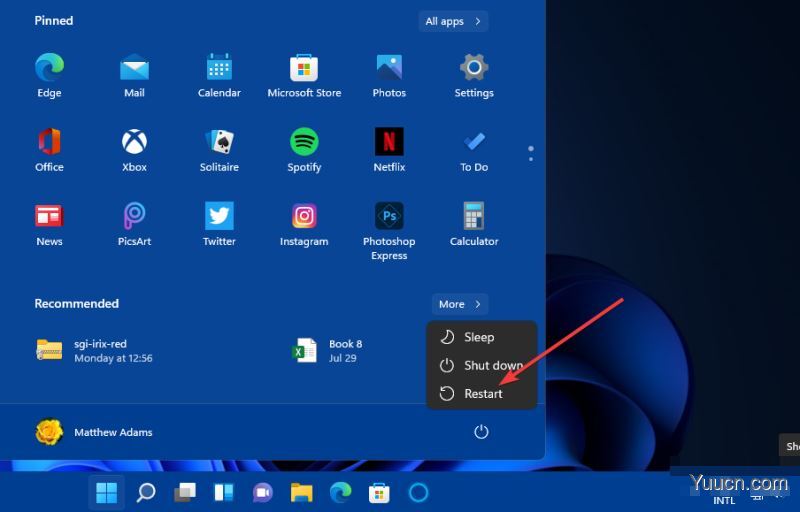Launch the Netflix app
Viewport: 800px width, 512px height.
coord(389,150)
